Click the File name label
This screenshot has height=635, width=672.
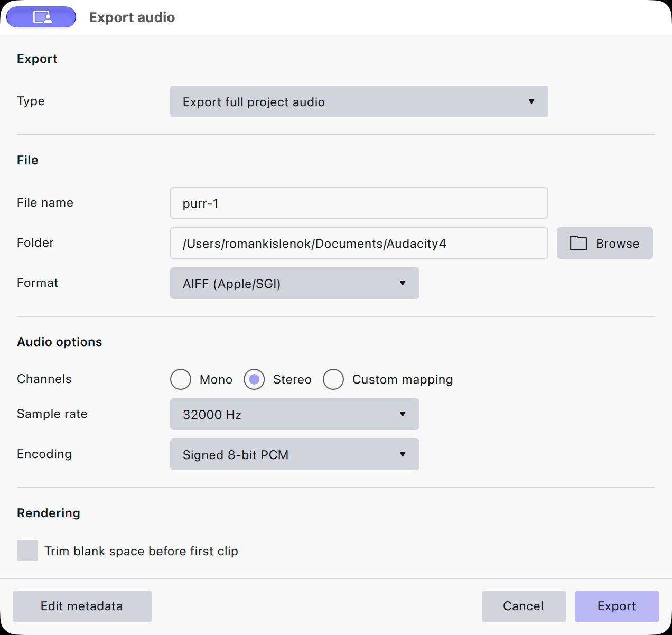click(x=45, y=202)
